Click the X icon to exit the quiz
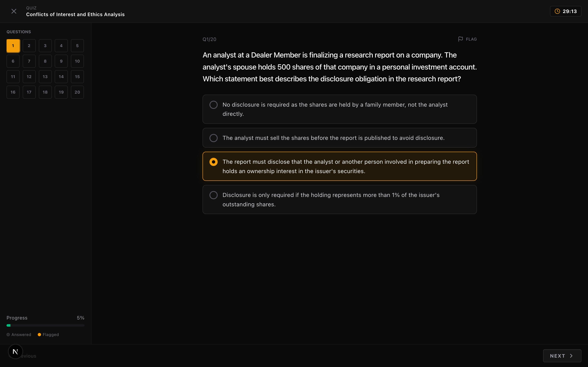588x367 pixels. pos(14,11)
